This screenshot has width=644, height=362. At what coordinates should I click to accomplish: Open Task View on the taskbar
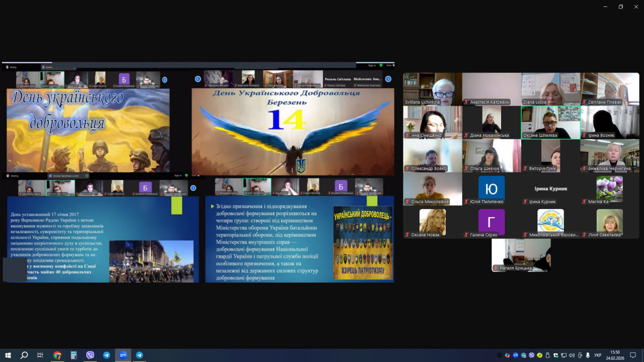(x=40, y=355)
